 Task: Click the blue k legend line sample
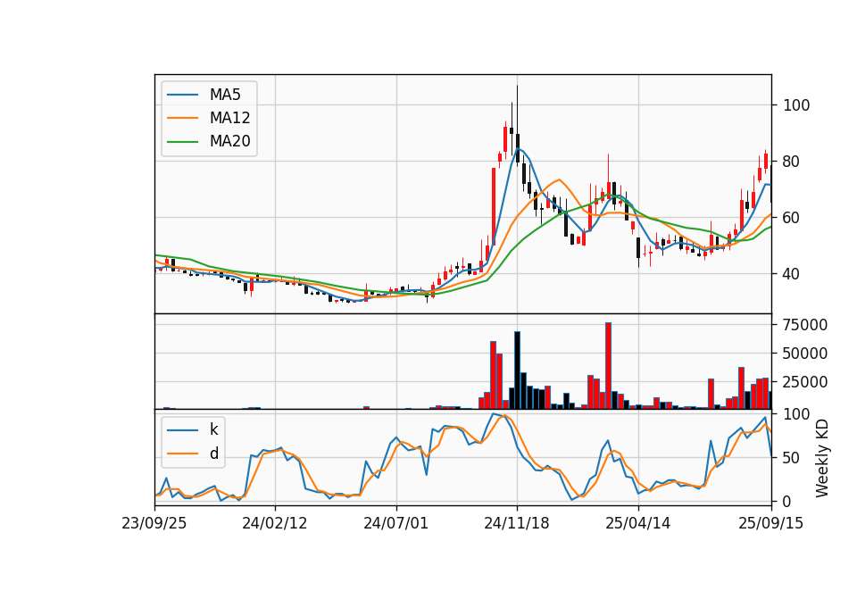(x=182, y=430)
